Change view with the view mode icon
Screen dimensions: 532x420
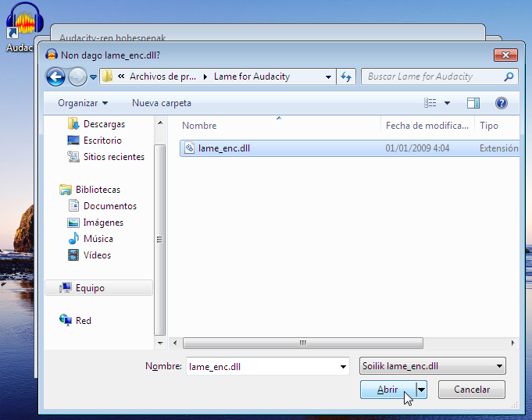pyautogui.click(x=430, y=103)
